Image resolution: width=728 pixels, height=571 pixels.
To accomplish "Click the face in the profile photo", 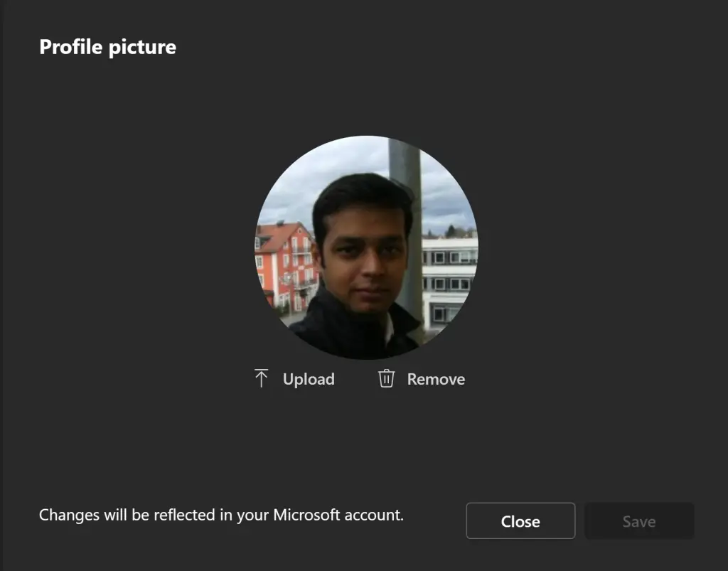I will coord(365,260).
